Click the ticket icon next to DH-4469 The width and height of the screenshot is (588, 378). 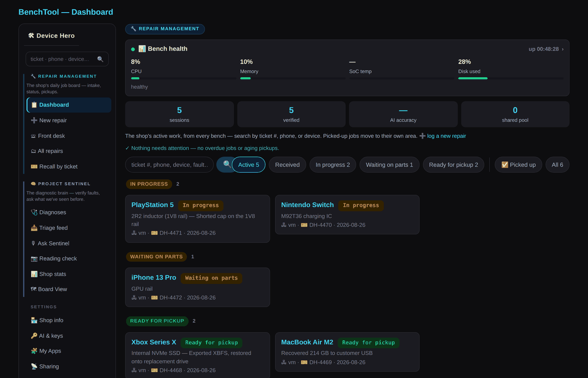pos(304,362)
